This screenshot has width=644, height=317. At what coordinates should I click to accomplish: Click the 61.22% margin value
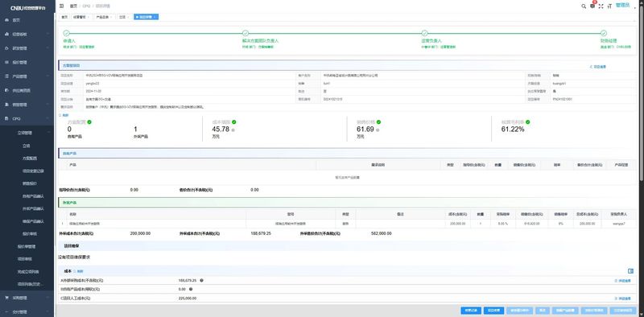(x=513, y=130)
